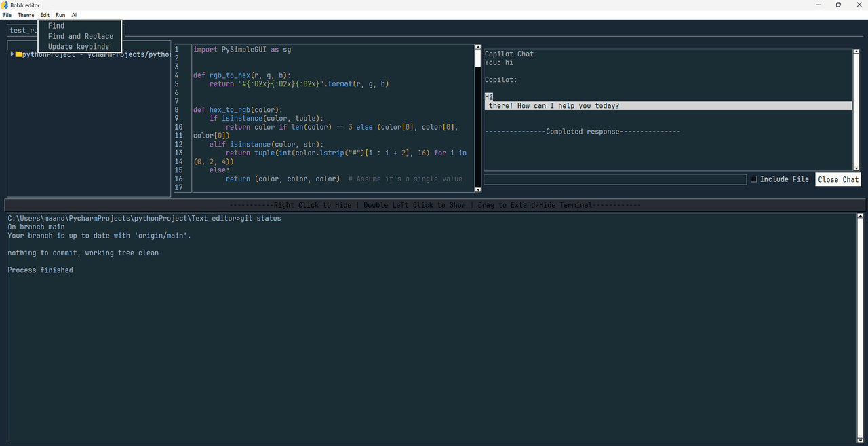
Task: Choose Update keybinds in Edit menu
Action: coord(78,46)
